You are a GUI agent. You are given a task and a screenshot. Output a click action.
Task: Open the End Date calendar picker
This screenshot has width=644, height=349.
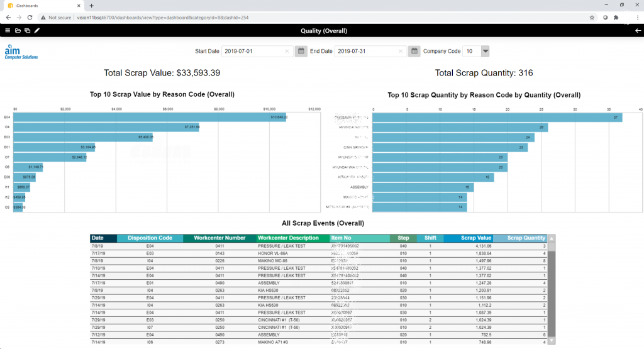[x=414, y=51]
